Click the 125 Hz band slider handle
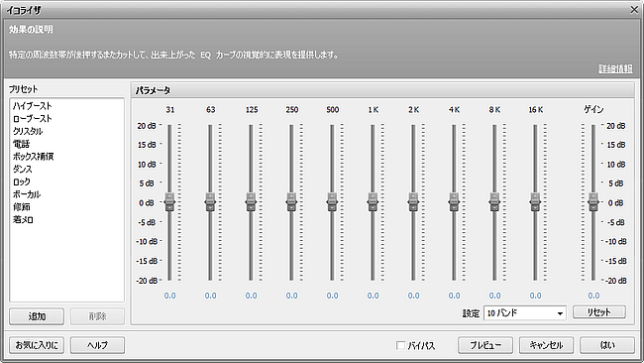The height and width of the screenshot is (363, 644). click(251, 202)
